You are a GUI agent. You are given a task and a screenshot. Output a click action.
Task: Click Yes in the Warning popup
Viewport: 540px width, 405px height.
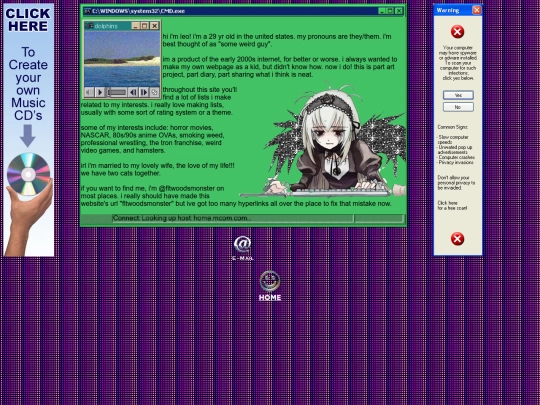(458, 95)
